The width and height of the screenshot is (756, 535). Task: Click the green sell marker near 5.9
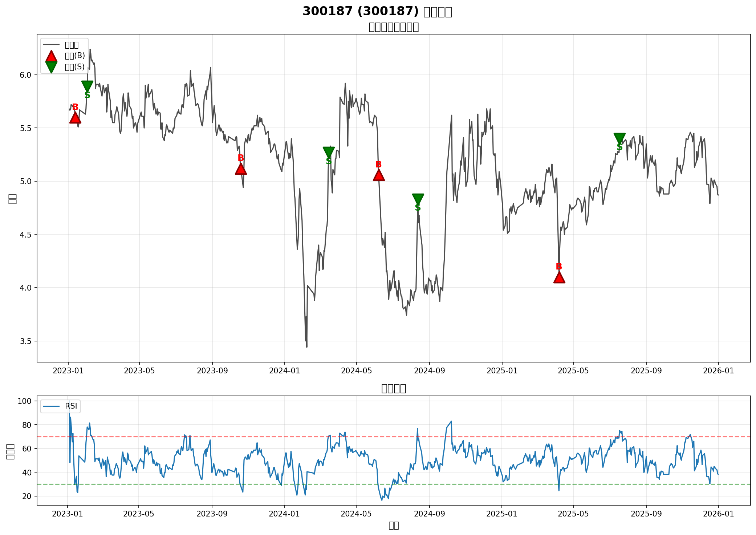(87, 86)
